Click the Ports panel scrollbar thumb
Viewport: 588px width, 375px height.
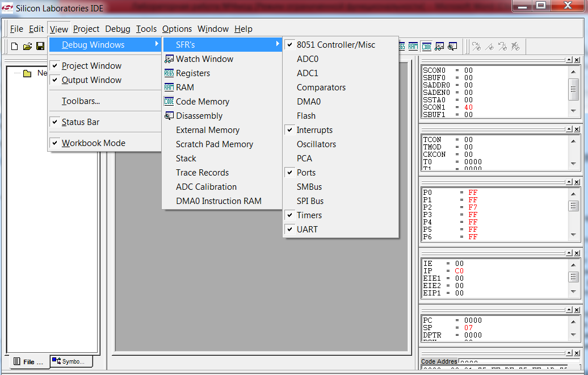click(x=573, y=206)
